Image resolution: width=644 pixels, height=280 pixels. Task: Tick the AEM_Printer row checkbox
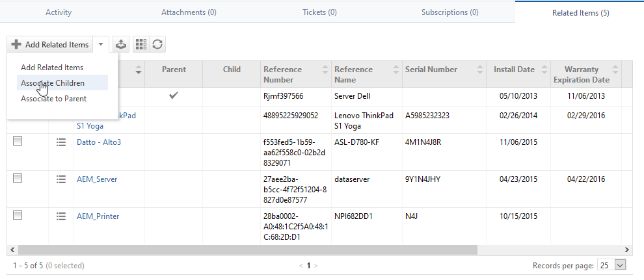coord(18,216)
